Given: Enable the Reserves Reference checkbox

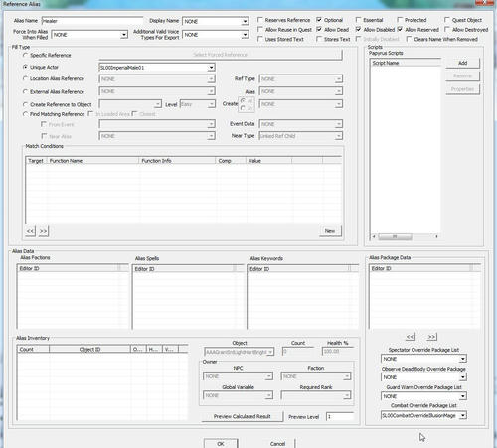Looking at the screenshot, I should click(x=260, y=20).
